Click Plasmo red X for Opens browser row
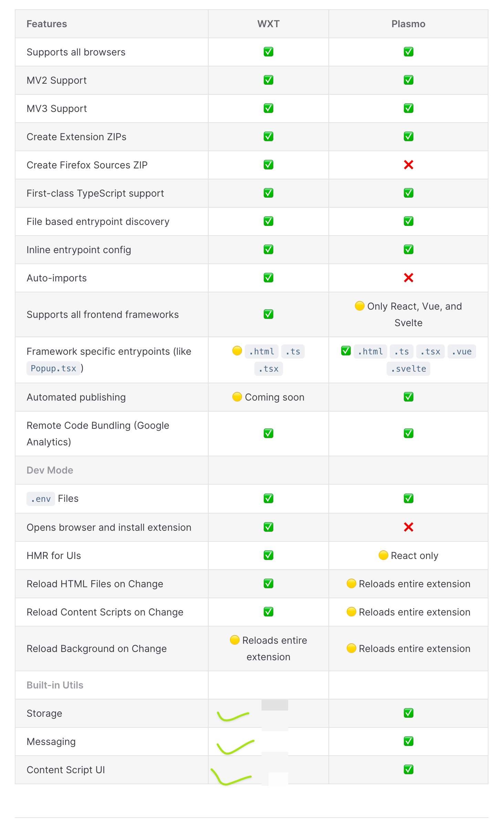Screen dimensions: 504x829 pyautogui.click(x=408, y=527)
